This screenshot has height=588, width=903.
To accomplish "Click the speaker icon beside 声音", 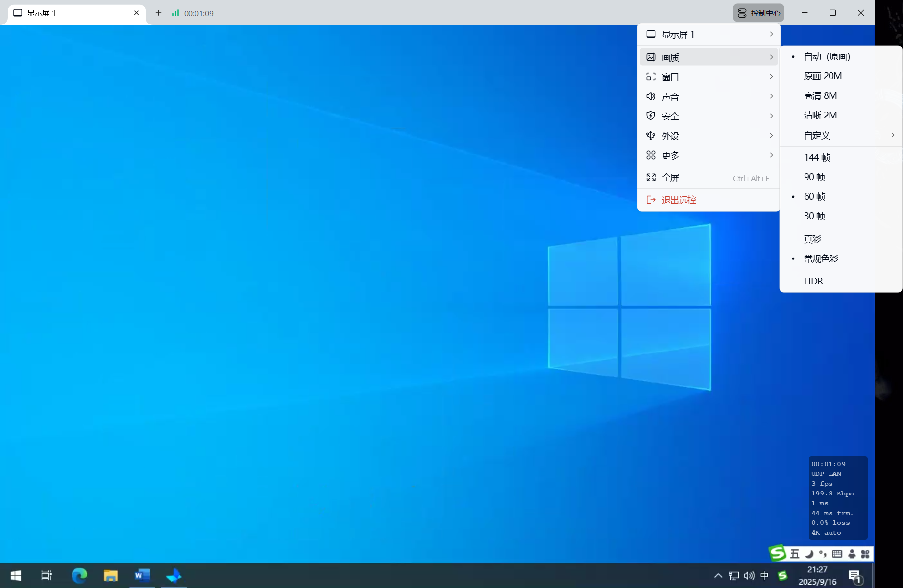I will 651,96.
